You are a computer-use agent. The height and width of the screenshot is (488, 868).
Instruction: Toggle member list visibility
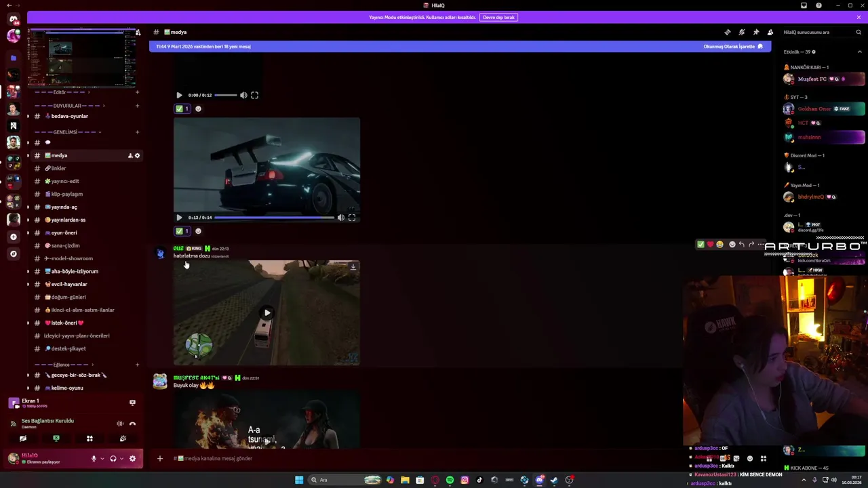point(770,32)
